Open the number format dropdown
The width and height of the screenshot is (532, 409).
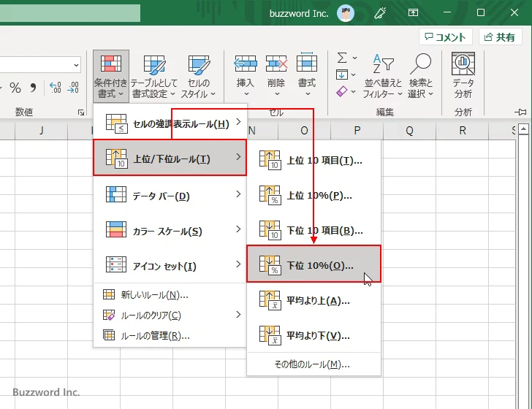click(x=76, y=65)
